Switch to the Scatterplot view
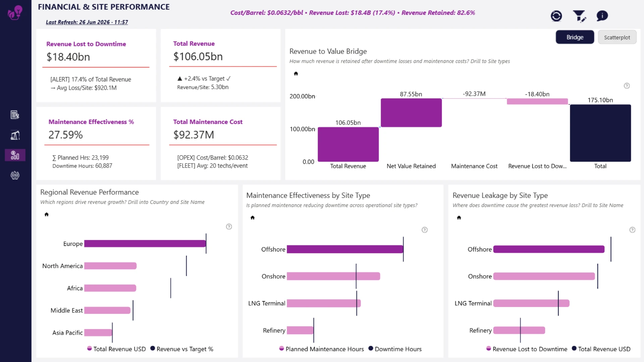The image size is (644, 362). pos(617,37)
